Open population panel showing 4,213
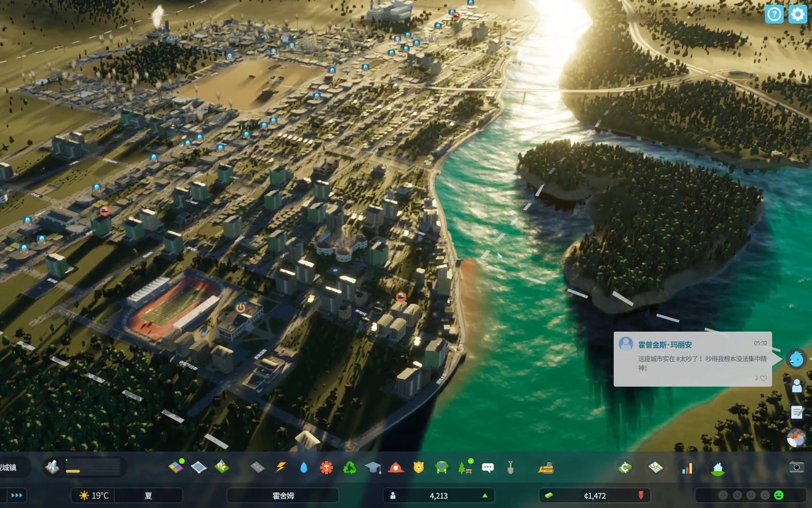 click(438, 495)
